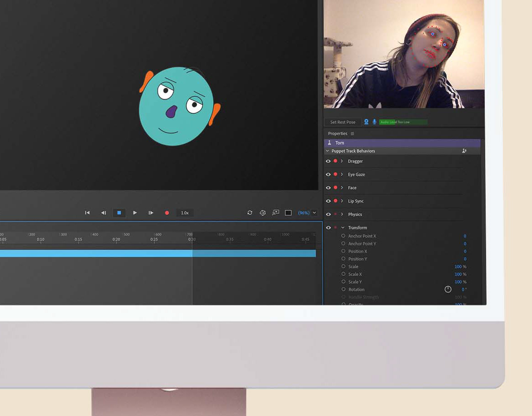Image resolution: width=532 pixels, height=416 pixels.
Task: Expand the Lip Sync behavior
Action: tap(341, 201)
